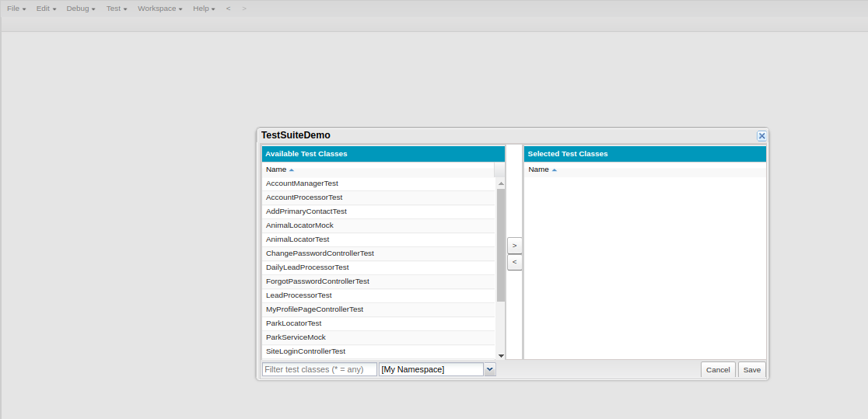The width and height of the screenshot is (868, 419).
Task: Click the add-to-selected right arrow button
Action: [514, 245]
